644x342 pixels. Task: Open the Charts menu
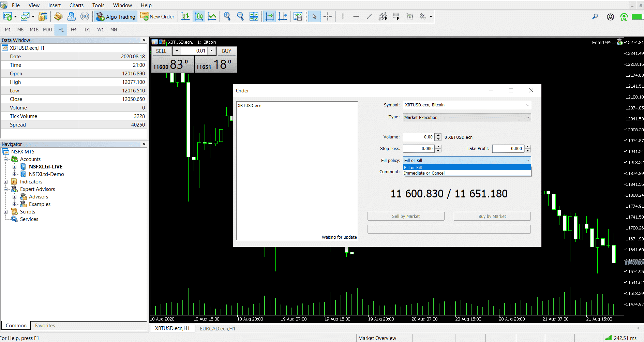coord(76,5)
